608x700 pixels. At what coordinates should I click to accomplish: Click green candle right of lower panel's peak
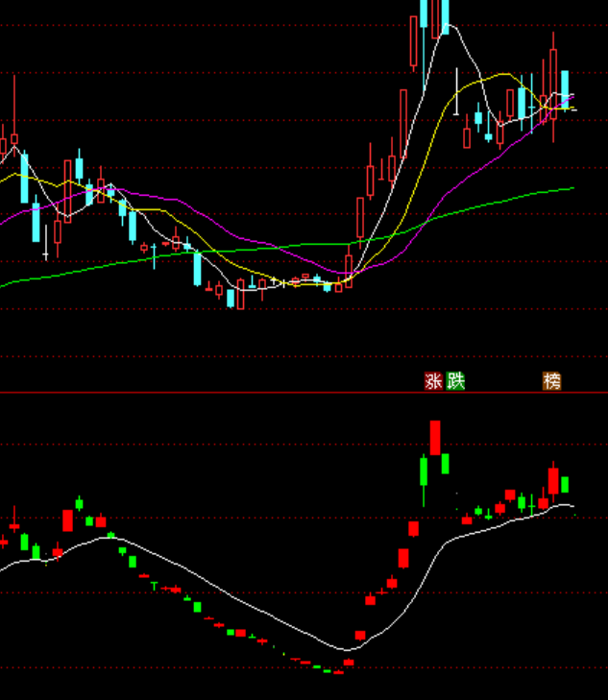[x=446, y=464]
